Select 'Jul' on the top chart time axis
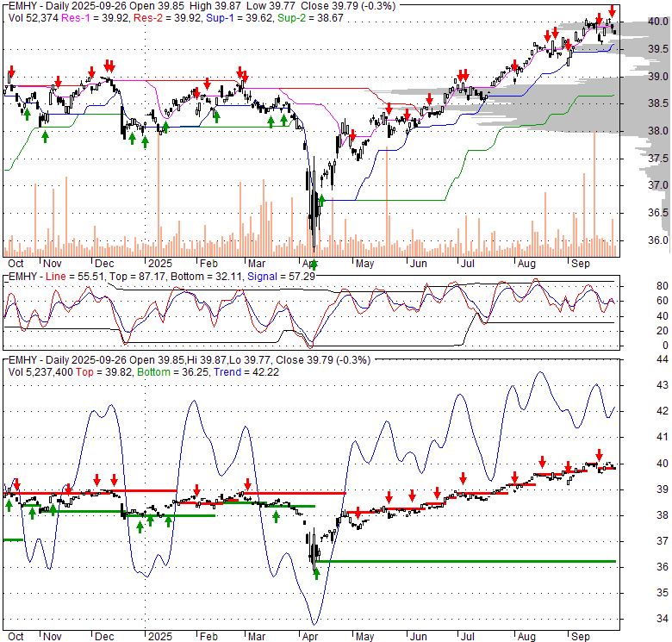The width and height of the screenshot is (672, 642). (x=467, y=264)
